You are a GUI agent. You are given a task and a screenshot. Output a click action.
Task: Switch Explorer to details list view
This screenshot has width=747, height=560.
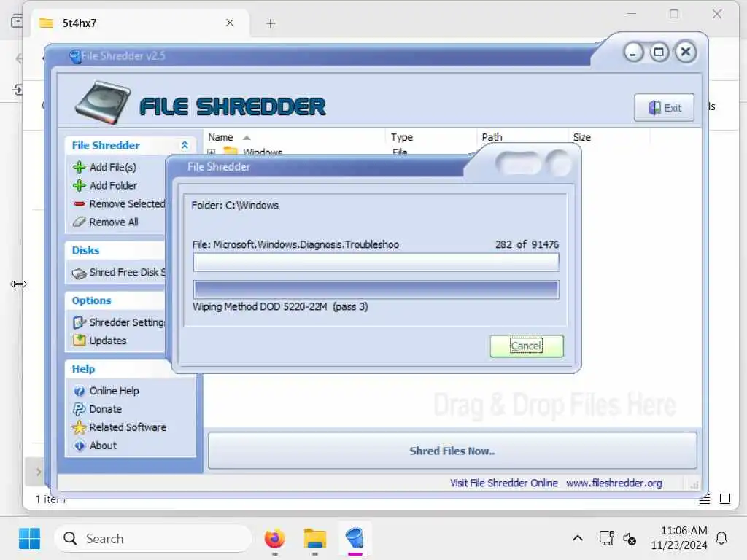pyautogui.click(x=705, y=499)
